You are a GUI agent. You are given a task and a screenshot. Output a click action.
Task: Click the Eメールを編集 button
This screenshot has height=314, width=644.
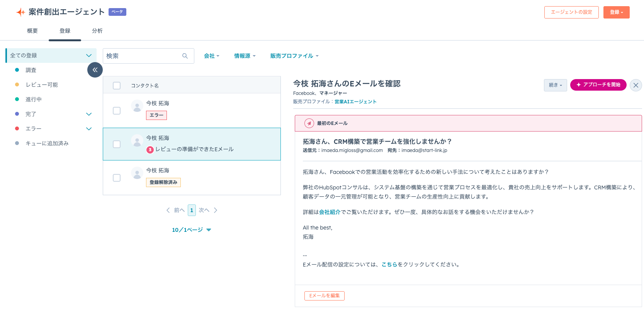[324, 296]
